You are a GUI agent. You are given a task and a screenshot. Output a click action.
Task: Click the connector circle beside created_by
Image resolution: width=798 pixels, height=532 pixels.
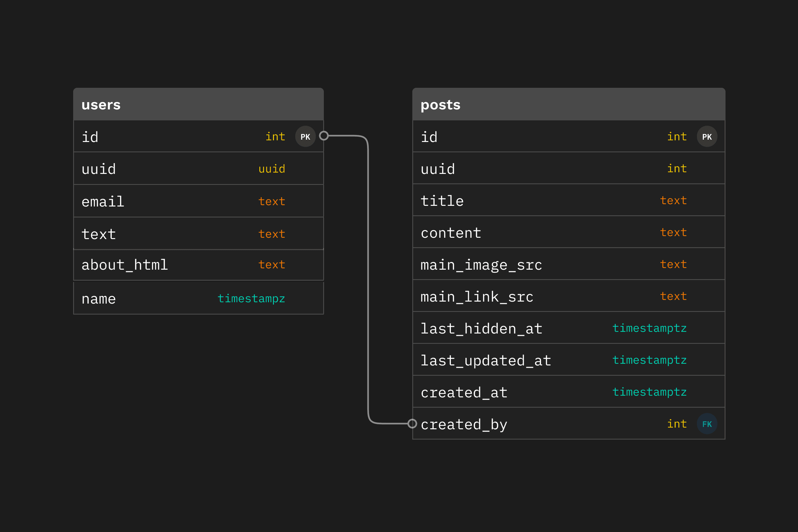[412, 423]
